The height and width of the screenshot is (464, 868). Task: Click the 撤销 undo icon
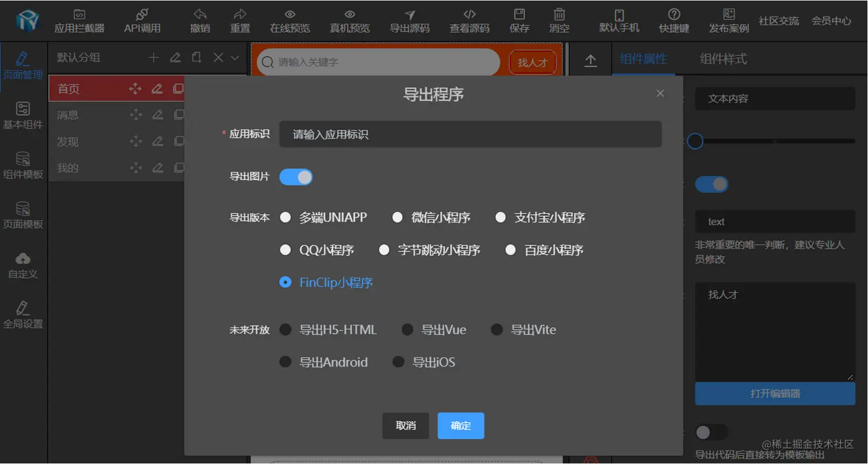click(x=200, y=14)
